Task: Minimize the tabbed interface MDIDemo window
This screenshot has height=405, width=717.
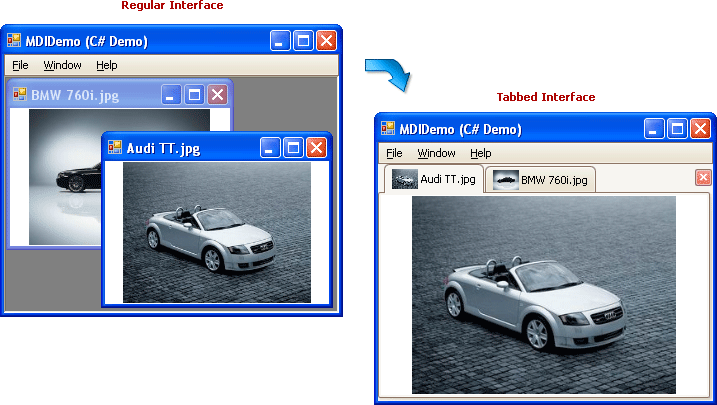Action: (x=654, y=128)
